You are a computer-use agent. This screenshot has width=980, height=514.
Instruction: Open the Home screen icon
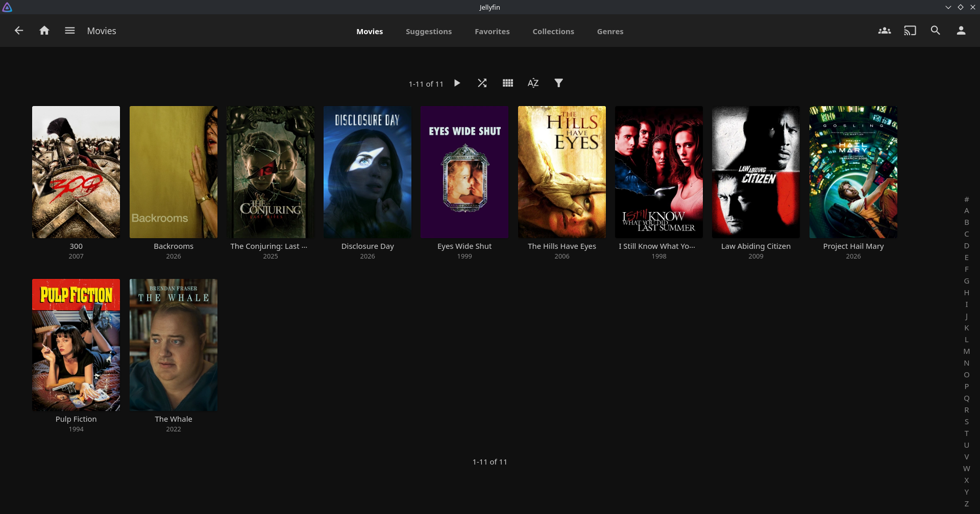click(x=44, y=31)
